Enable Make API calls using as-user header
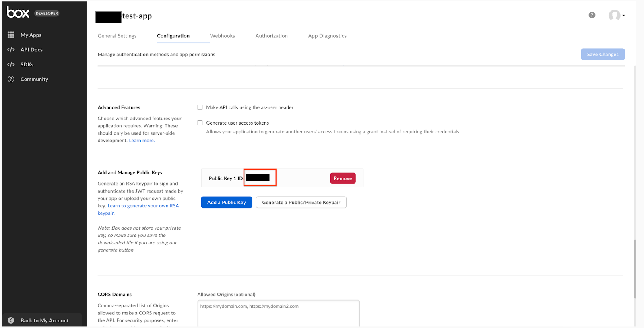This screenshot has height=328, width=644. pyautogui.click(x=200, y=107)
